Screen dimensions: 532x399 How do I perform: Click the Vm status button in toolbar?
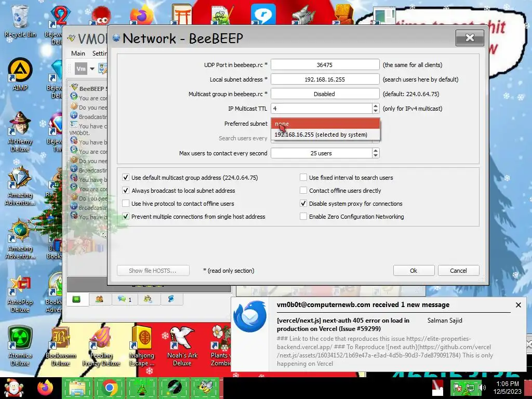[81, 69]
